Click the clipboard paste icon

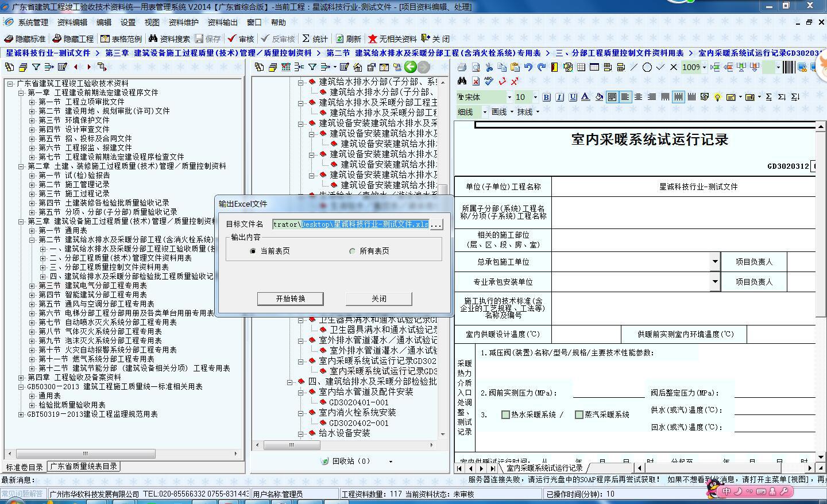point(515,67)
